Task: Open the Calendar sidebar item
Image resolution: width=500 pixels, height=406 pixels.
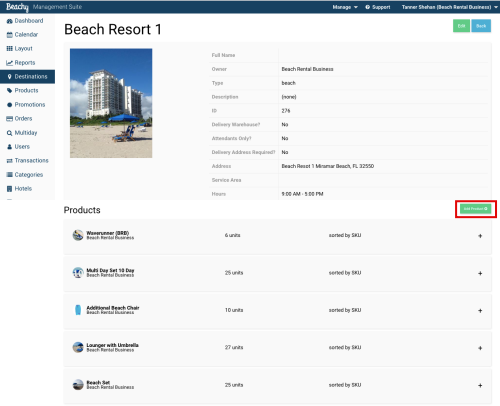Action: 27,35
